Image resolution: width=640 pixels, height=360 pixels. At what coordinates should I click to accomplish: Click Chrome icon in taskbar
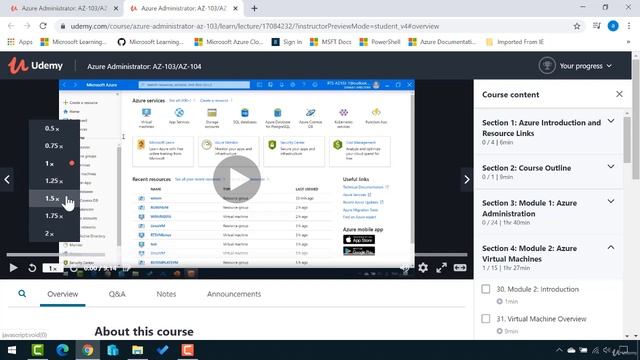[x=87, y=350]
